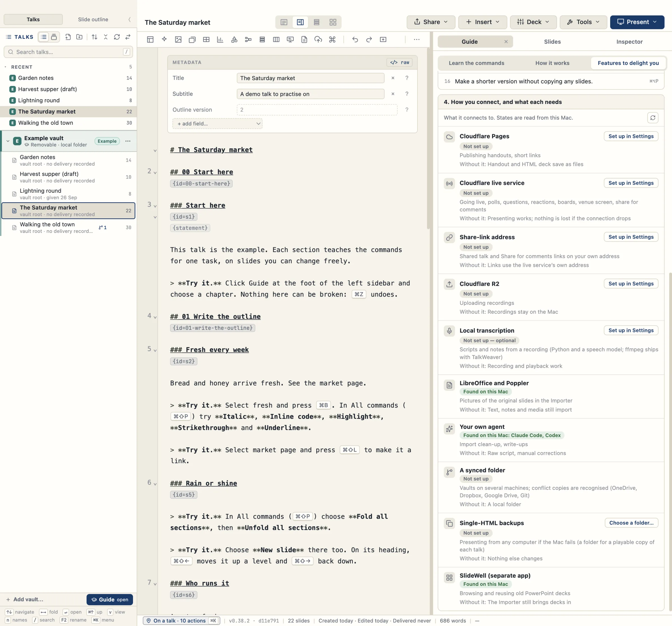This screenshot has width=672, height=626.
Task: Toggle raw metadata view
Action: (x=400, y=62)
